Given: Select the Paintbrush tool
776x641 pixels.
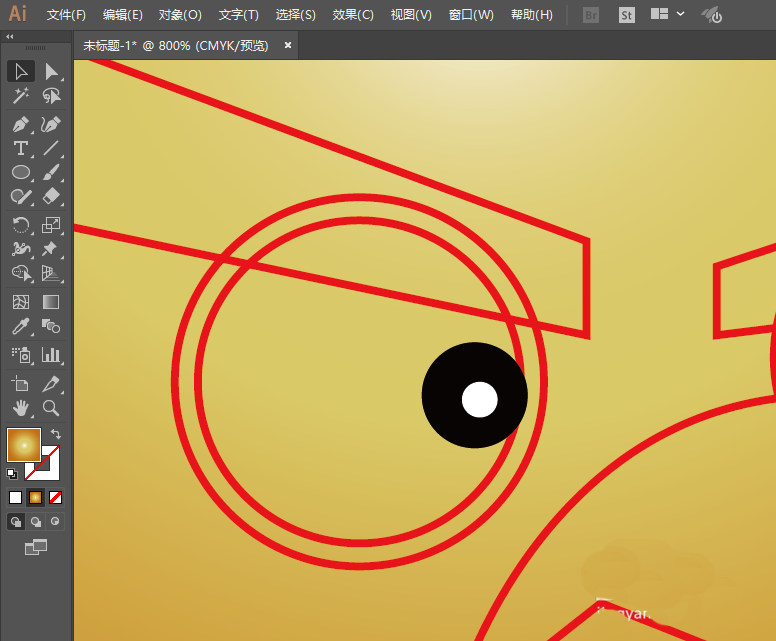Looking at the screenshot, I should (x=51, y=172).
